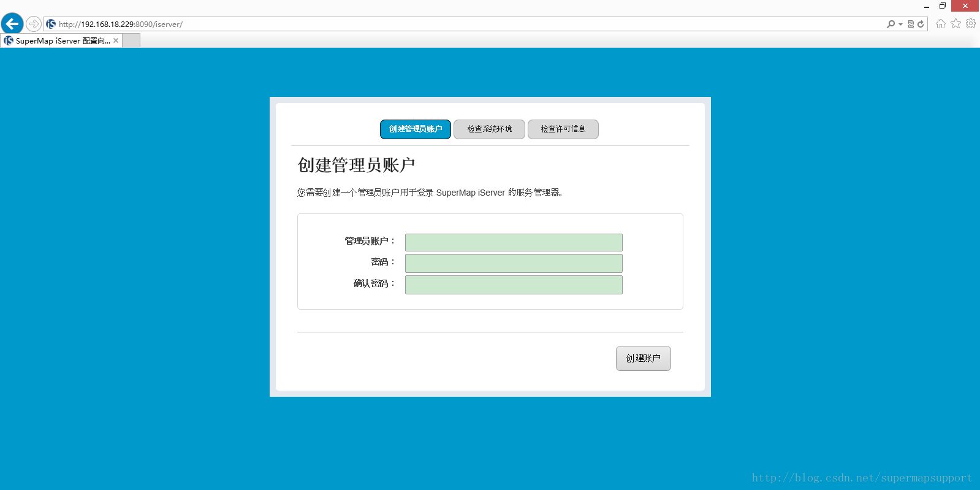Restore down the browser window

coord(943,6)
